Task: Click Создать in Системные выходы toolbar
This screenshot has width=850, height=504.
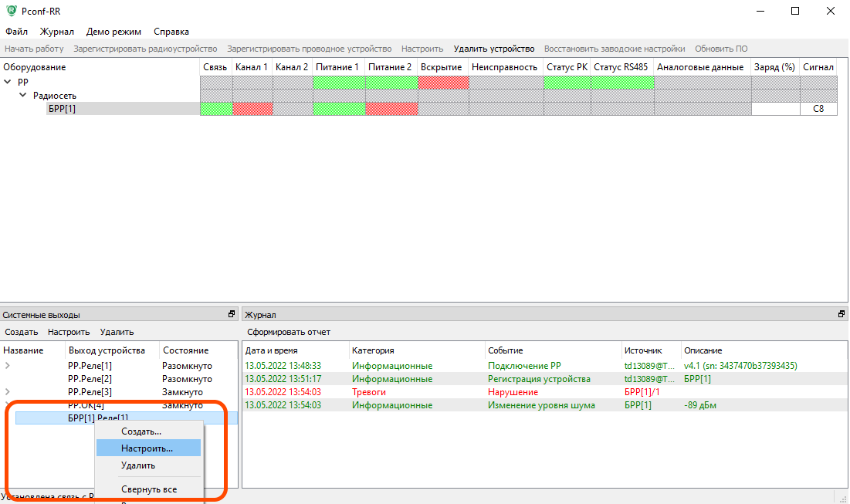Action: point(22,332)
